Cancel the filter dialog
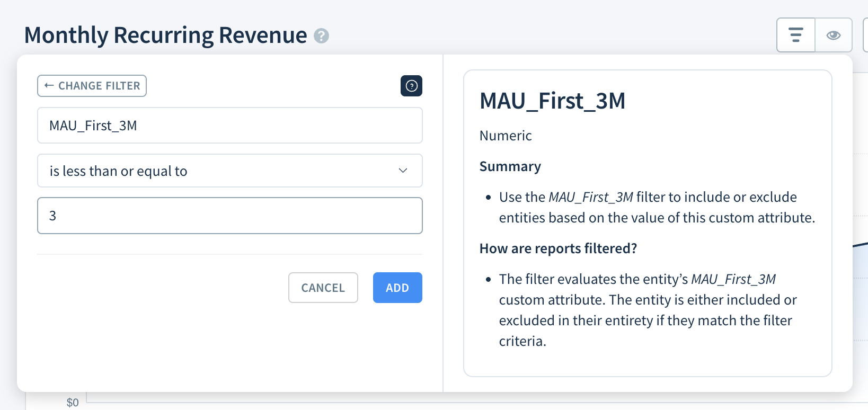 pyautogui.click(x=323, y=288)
